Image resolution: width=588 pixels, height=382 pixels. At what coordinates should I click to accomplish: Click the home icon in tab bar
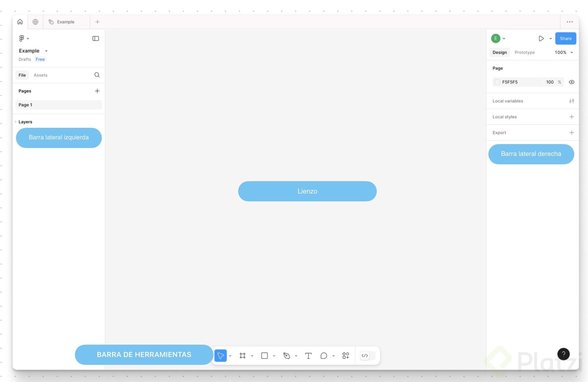tap(20, 22)
